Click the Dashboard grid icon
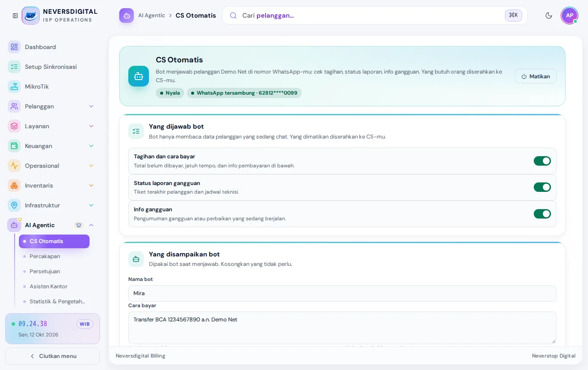Viewport: 588px width, 370px height. [x=14, y=47]
